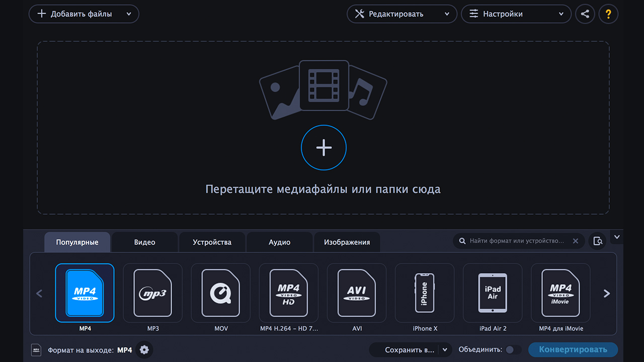The image size is (644, 362).
Task: Click the device detection icon beside search
Action: [598, 241]
